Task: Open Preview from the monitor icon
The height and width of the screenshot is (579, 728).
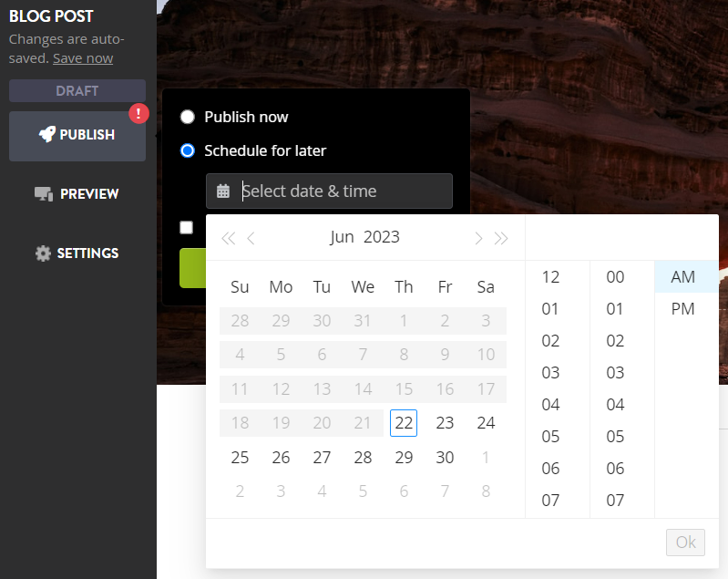Action: tap(44, 194)
